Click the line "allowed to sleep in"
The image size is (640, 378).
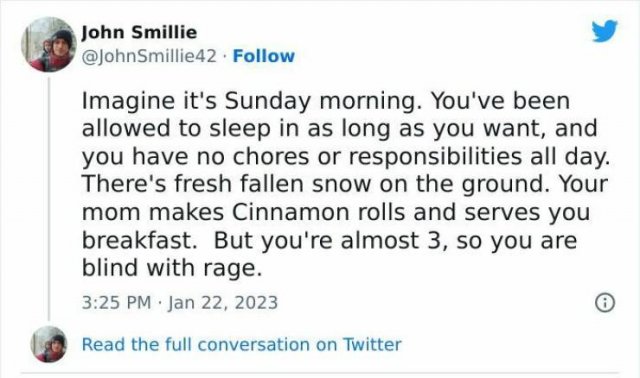pos(340,129)
